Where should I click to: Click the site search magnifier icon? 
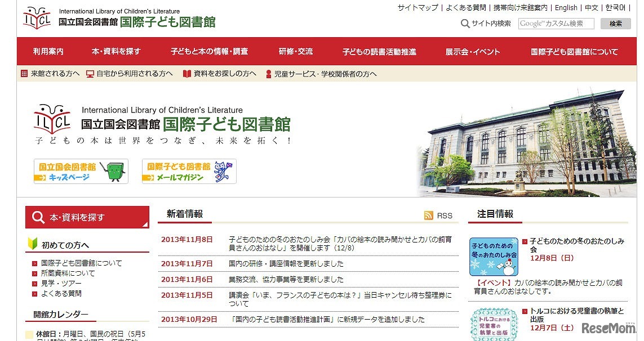(x=465, y=24)
